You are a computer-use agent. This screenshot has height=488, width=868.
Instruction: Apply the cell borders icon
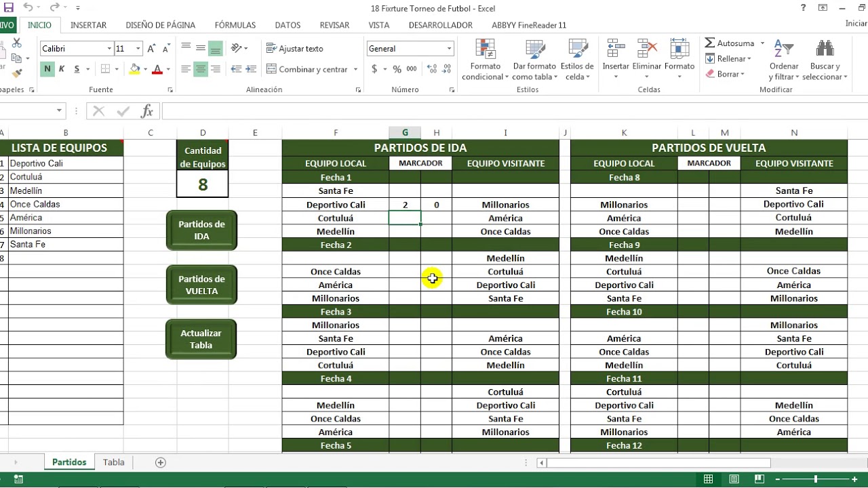coord(105,69)
